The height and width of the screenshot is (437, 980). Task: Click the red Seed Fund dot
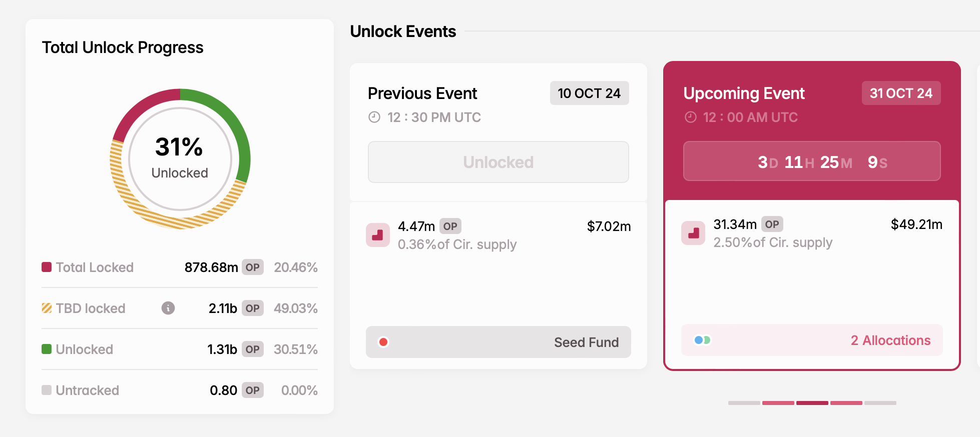pyautogui.click(x=384, y=342)
